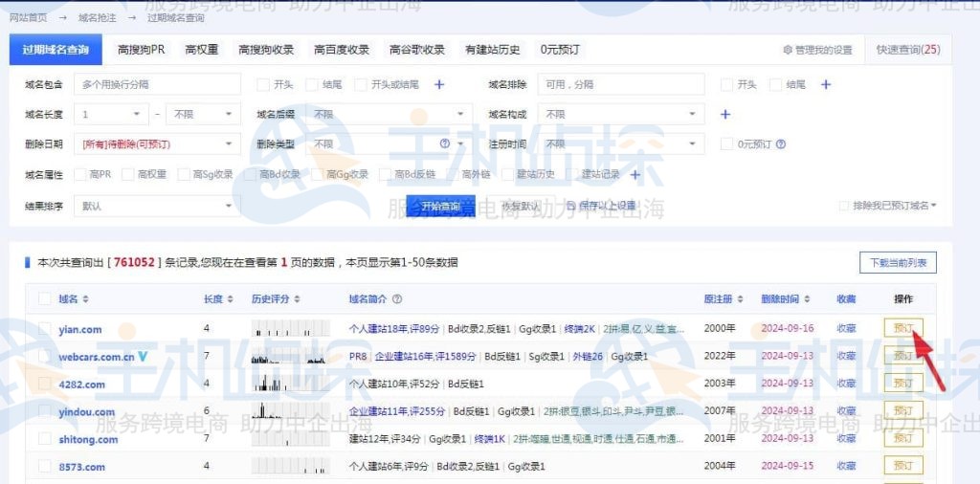Click the help icon next to 域名简介 header
The width and height of the screenshot is (980, 484).
(x=397, y=299)
